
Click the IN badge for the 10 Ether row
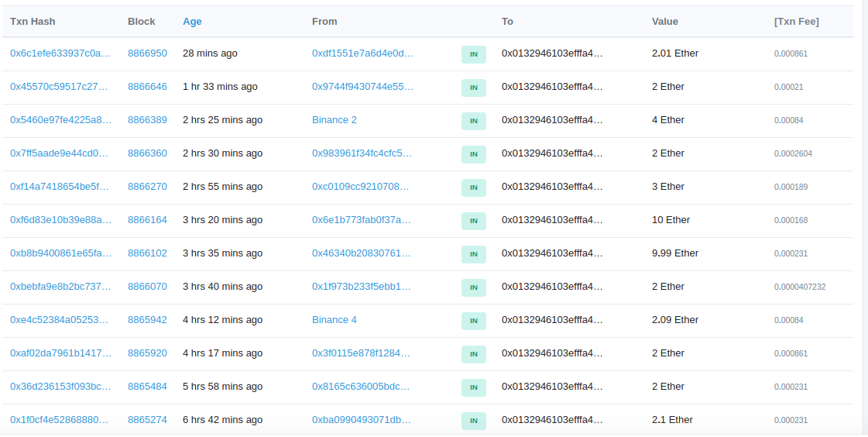click(474, 221)
